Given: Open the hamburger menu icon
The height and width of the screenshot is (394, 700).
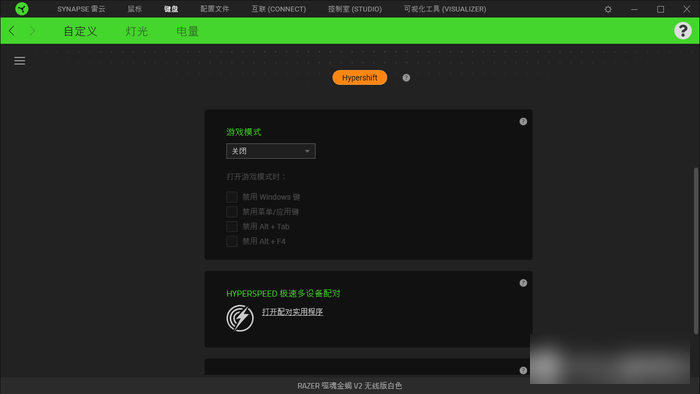Looking at the screenshot, I should (x=20, y=61).
